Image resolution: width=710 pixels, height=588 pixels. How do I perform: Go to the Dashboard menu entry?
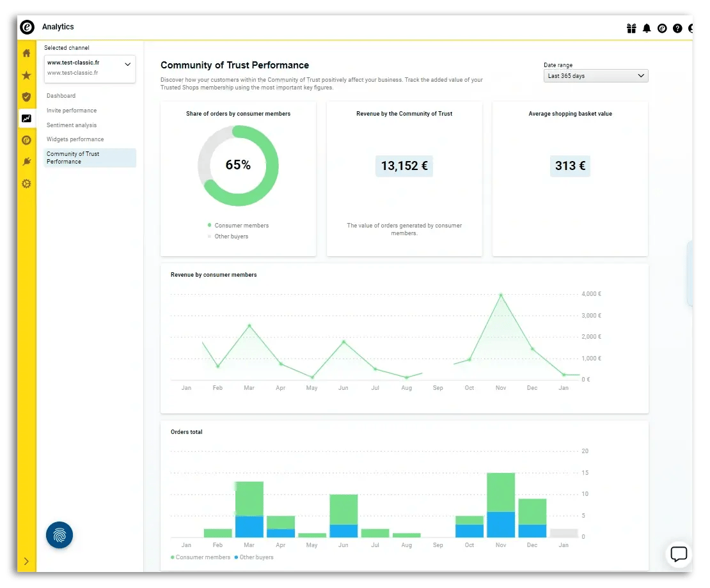point(61,95)
